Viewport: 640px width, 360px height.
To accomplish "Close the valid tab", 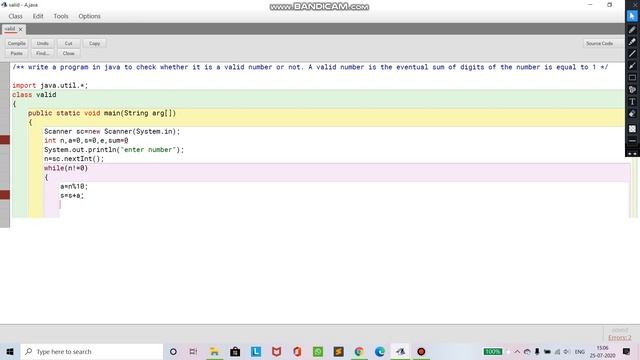I will click(20, 29).
